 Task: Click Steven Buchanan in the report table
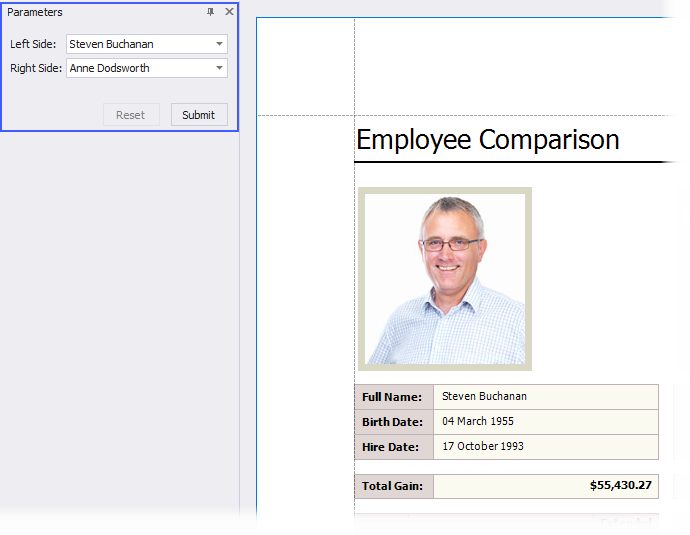484,397
